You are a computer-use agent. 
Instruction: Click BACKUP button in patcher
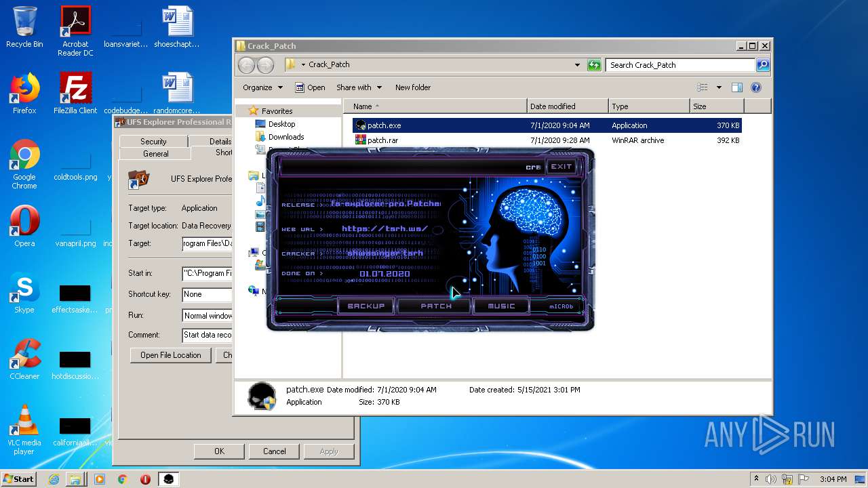tap(366, 306)
